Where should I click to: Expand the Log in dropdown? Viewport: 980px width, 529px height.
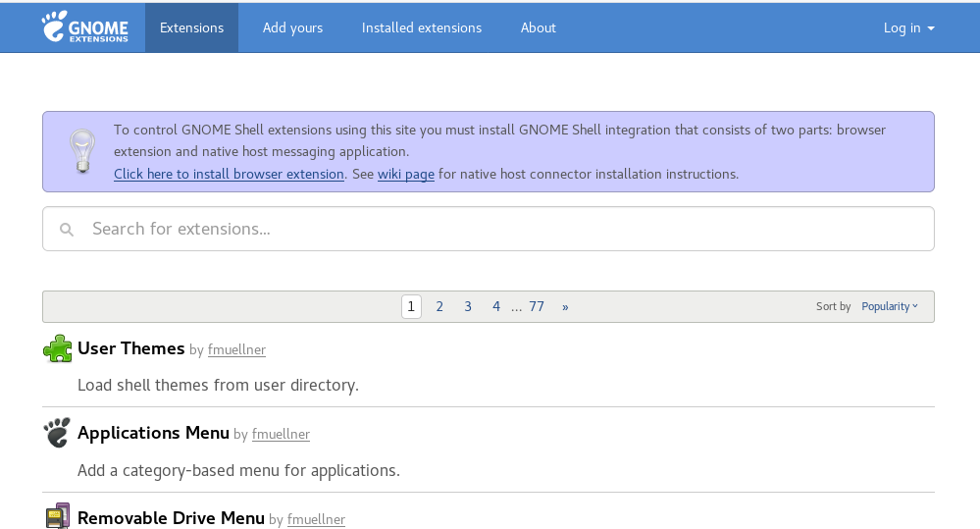pyautogui.click(x=908, y=27)
